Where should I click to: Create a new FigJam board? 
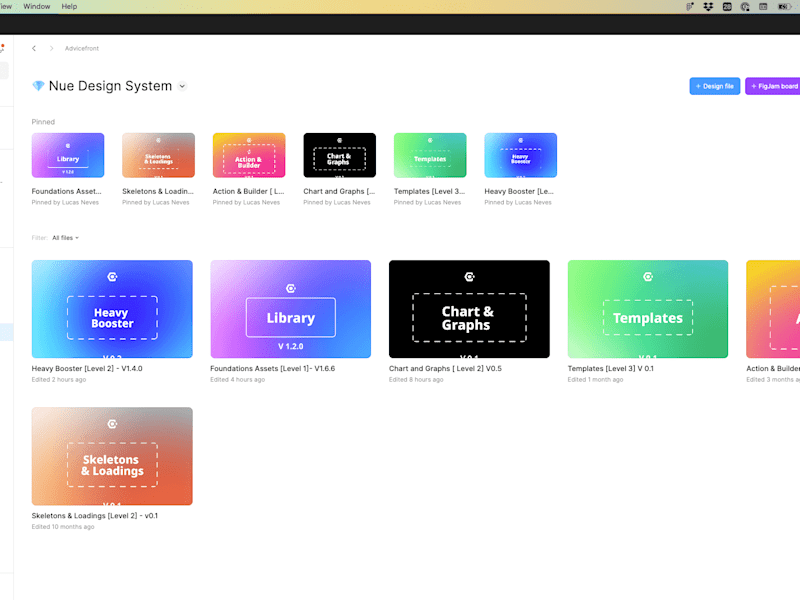point(773,86)
